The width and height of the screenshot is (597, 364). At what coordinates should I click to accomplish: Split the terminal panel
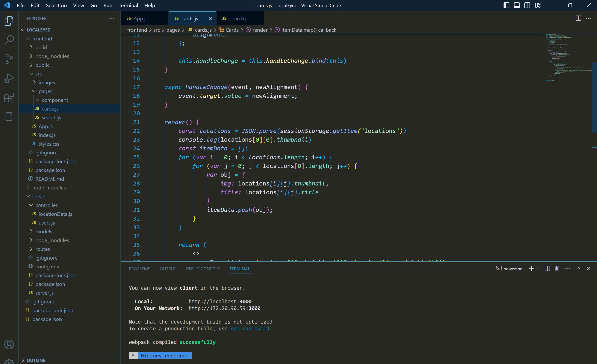[547, 268]
